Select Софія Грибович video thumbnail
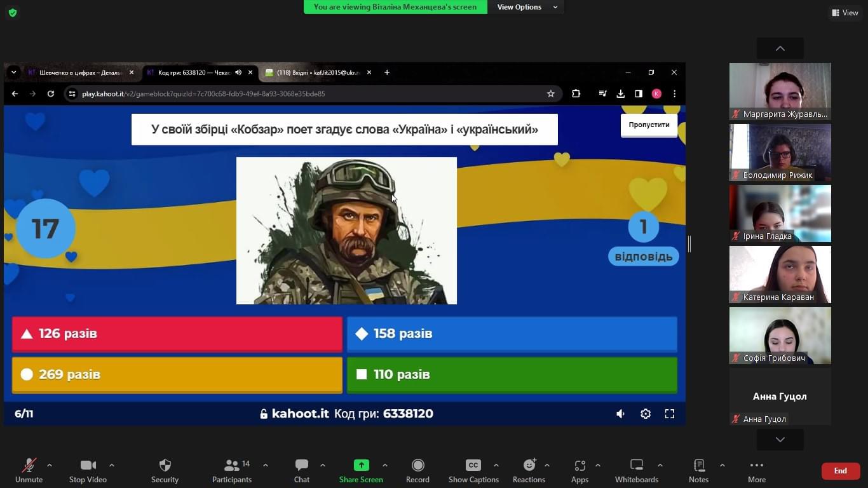Screen dimensions: 868x488 [780, 335]
